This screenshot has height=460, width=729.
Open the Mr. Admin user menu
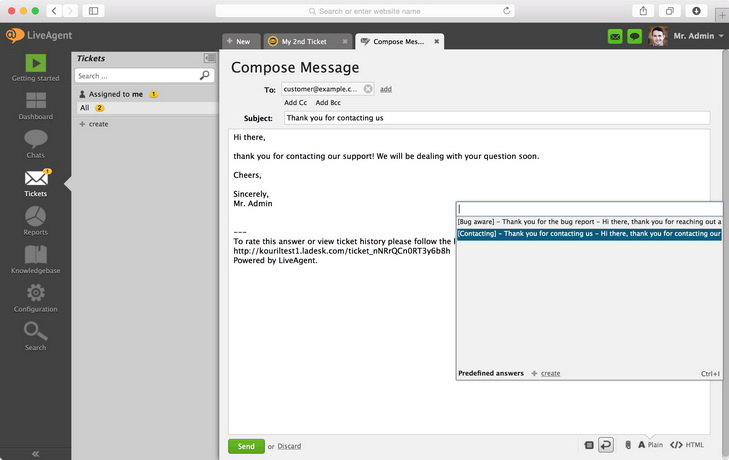[692, 37]
